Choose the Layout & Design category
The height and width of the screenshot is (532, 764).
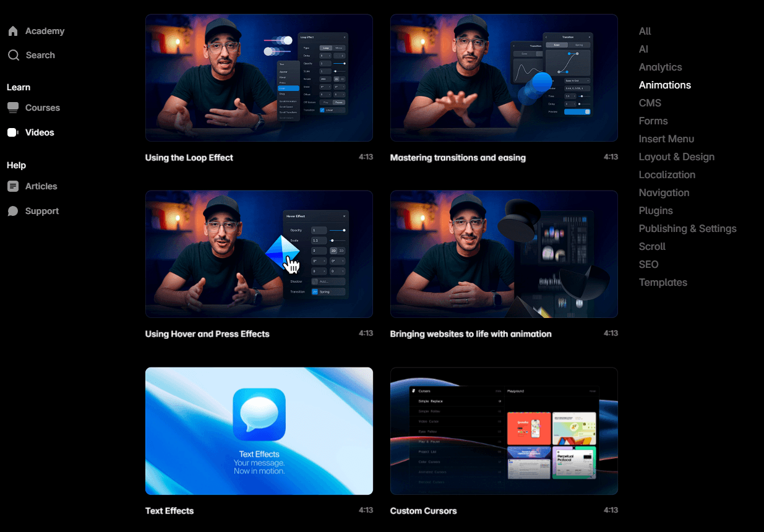[677, 157]
